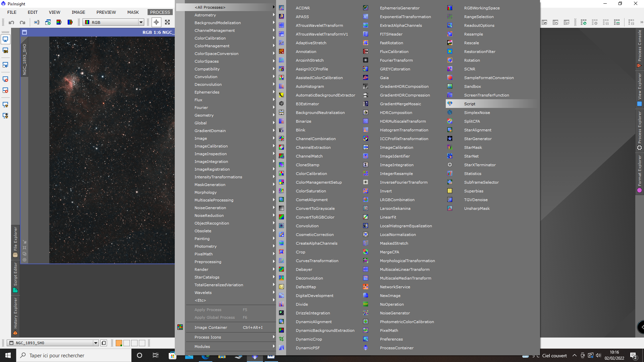Click the ACDNR process icon
The height and width of the screenshot is (362, 644).
point(281,8)
